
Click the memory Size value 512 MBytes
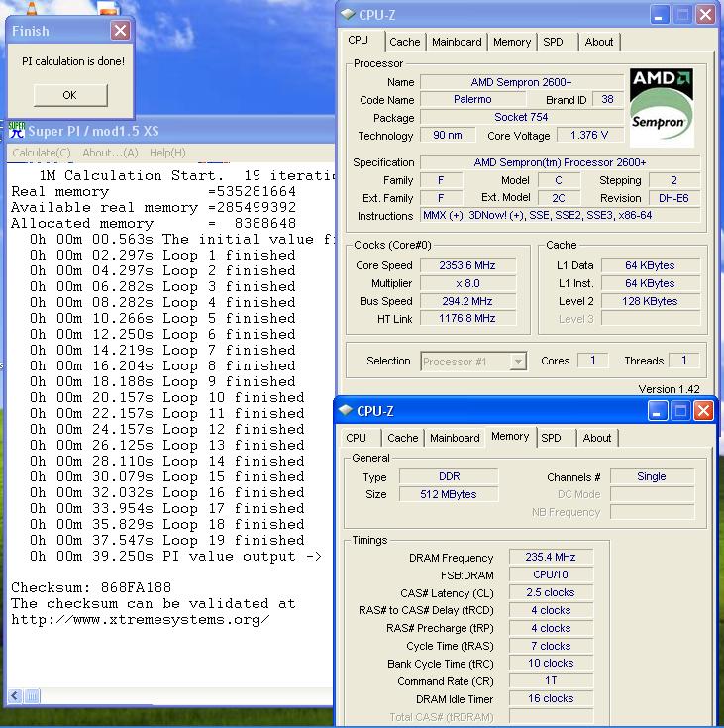(x=449, y=494)
